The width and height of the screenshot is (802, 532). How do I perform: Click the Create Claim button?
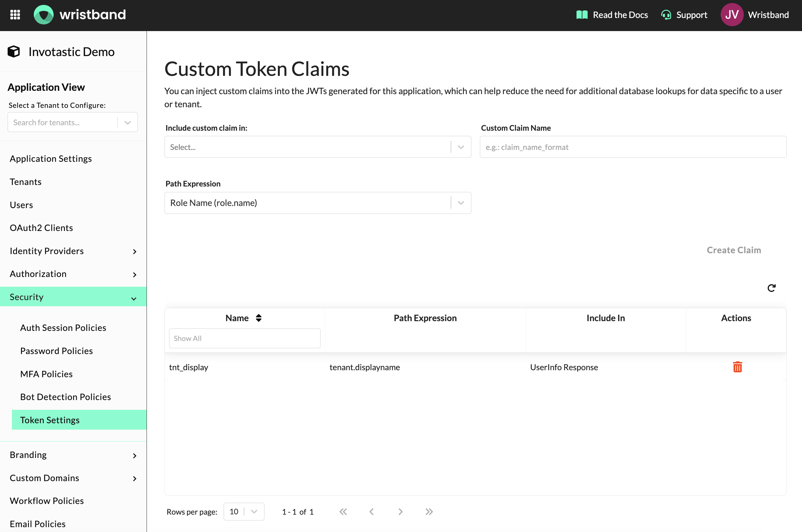(733, 250)
